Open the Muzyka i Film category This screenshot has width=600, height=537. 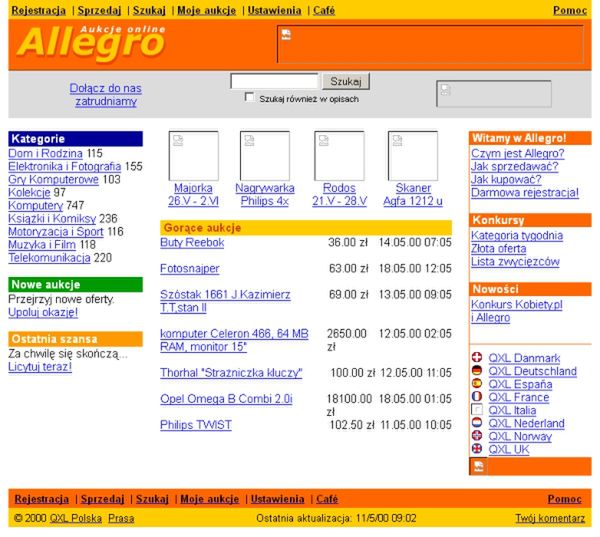click(x=42, y=245)
